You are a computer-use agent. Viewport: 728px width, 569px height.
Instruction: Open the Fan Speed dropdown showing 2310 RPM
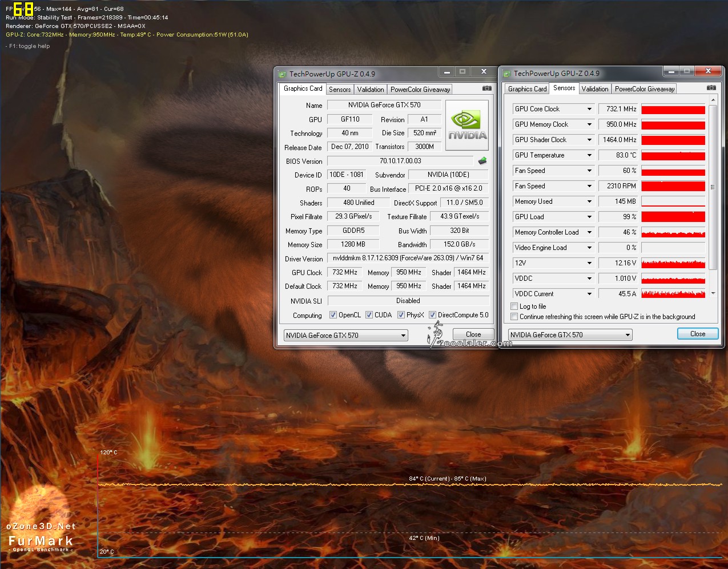tap(589, 186)
